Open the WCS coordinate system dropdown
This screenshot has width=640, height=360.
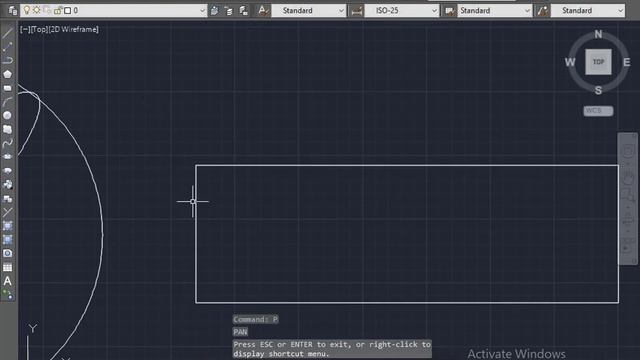pos(598,111)
